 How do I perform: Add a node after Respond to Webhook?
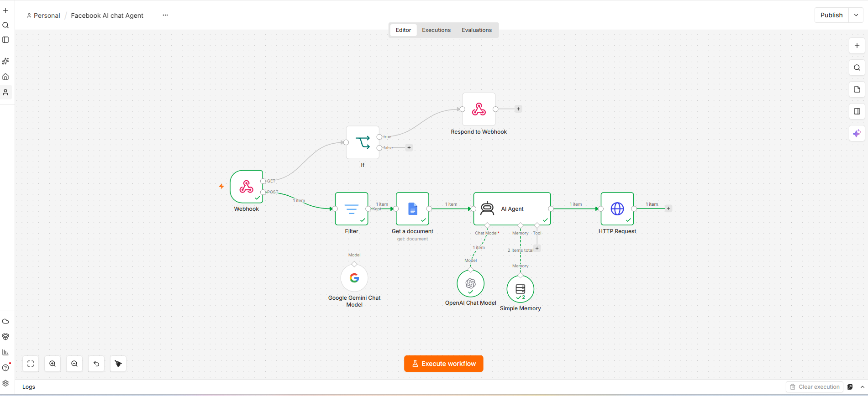[518, 109]
